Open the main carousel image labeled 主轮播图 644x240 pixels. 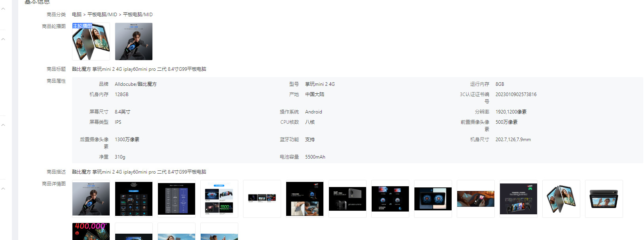[x=91, y=42]
